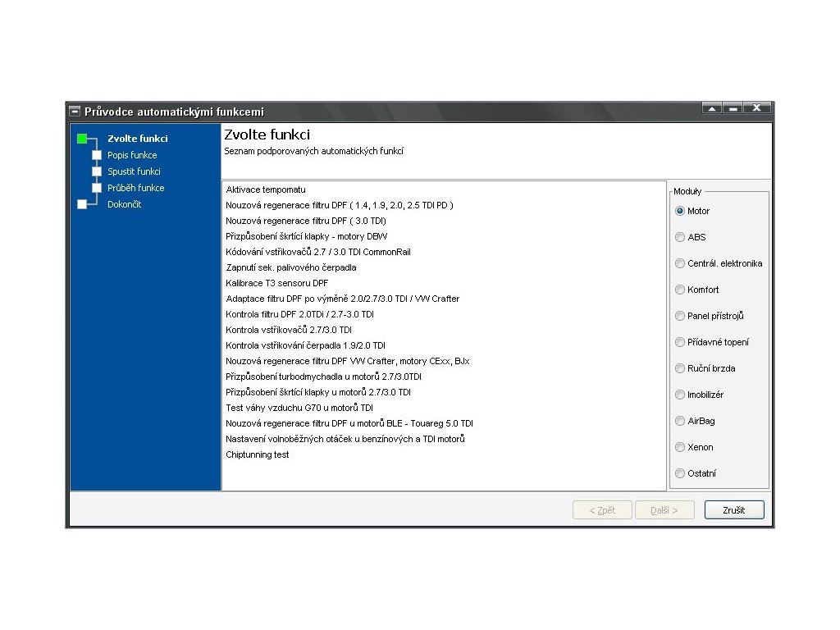Select the Přídavné topení module

[680, 342]
